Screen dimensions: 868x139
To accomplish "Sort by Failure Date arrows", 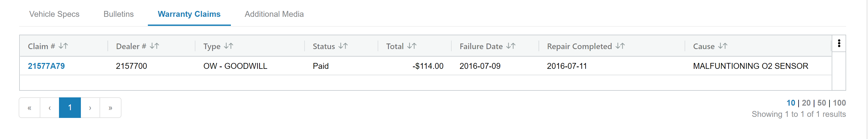I will coord(511,46).
